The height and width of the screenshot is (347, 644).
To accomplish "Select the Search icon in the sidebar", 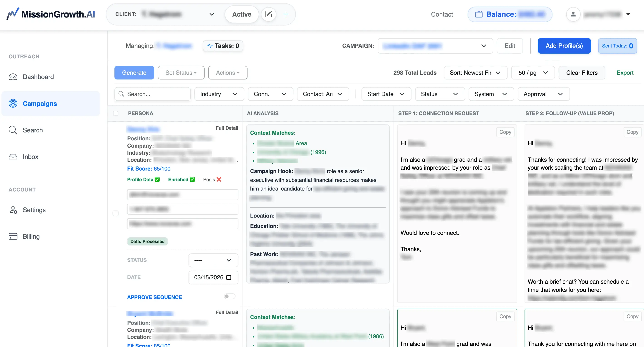I will 13,130.
